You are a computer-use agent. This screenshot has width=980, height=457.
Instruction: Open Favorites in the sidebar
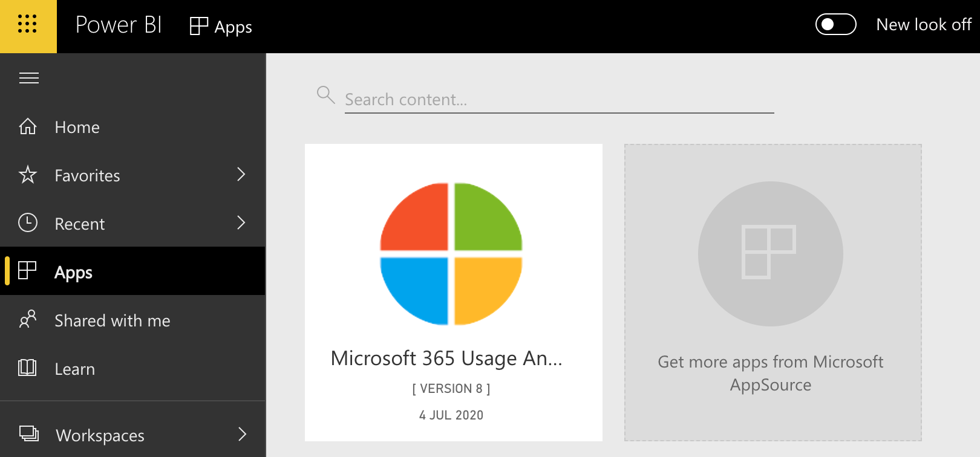(x=132, y=175)
